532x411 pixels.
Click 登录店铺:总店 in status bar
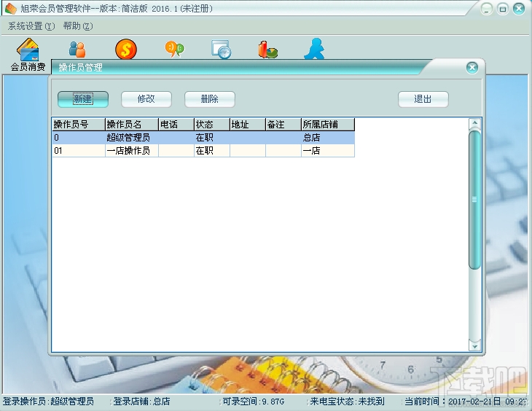point(141,402)
